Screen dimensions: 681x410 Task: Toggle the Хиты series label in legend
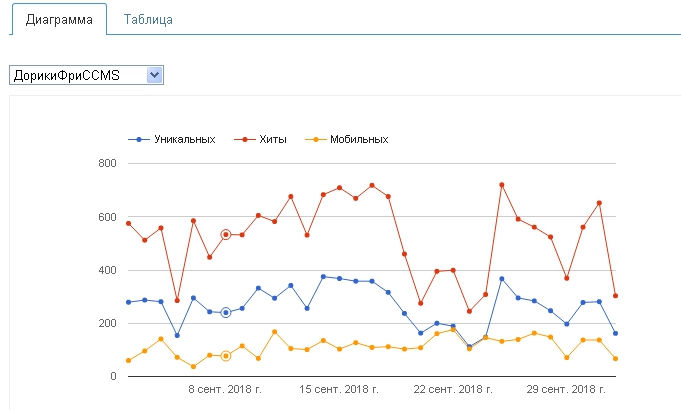pyautogui.click(x=272, y=139)
